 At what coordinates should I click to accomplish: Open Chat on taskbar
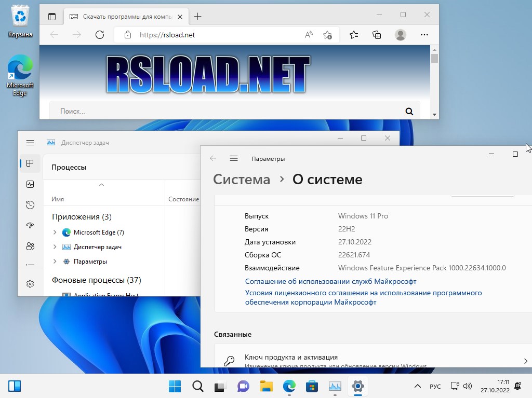243,386
